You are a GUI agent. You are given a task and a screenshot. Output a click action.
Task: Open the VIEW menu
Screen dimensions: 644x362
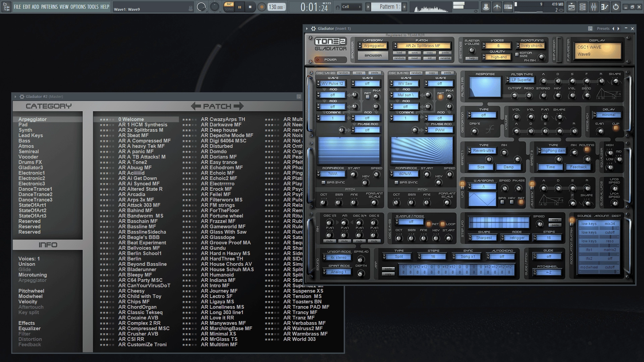tap(64, 7)
